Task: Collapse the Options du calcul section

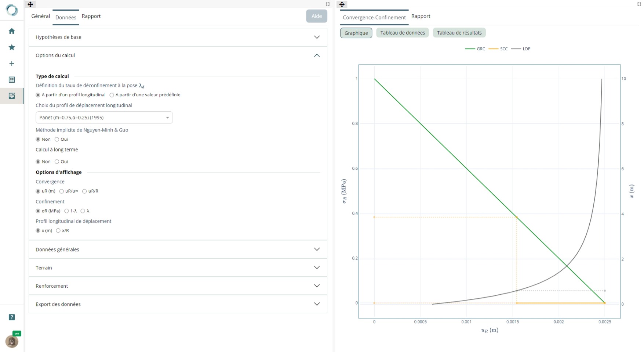Action: pos(317,55)
